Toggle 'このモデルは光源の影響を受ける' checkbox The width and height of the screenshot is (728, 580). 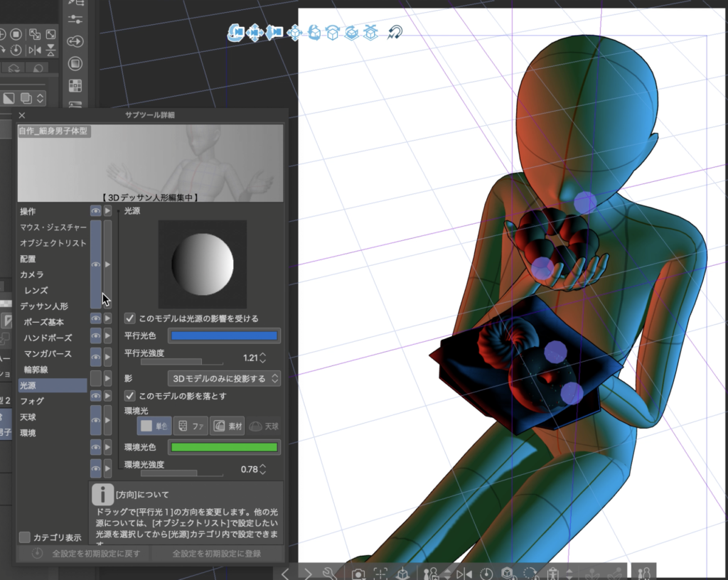[x=130, y=318]
